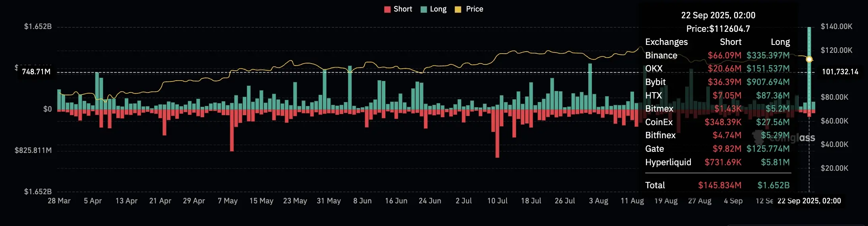Toggle the Short legend series
868x226 pixels.
tap(398, 9)
